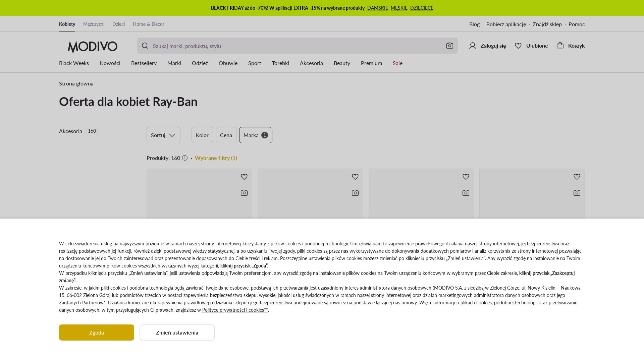The width and height of the screenshot is (644, 362).
Task: Add first product card to favorites
Action: [x=244, y=177]
